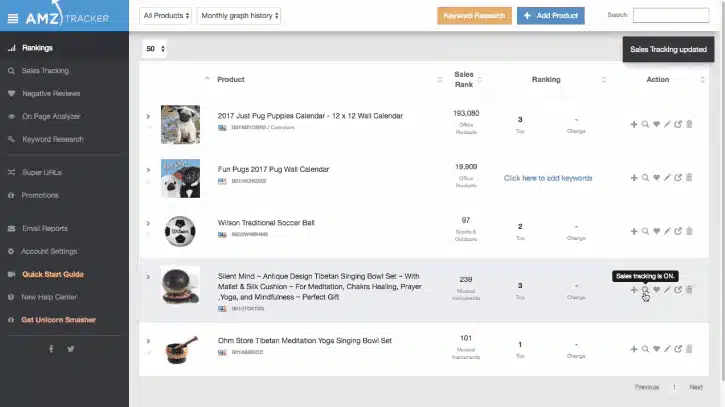This screenshot has width=725, height=407.
Task: Toggle heart icon for Wilson Soccer Ball
Action: point(656,231)
